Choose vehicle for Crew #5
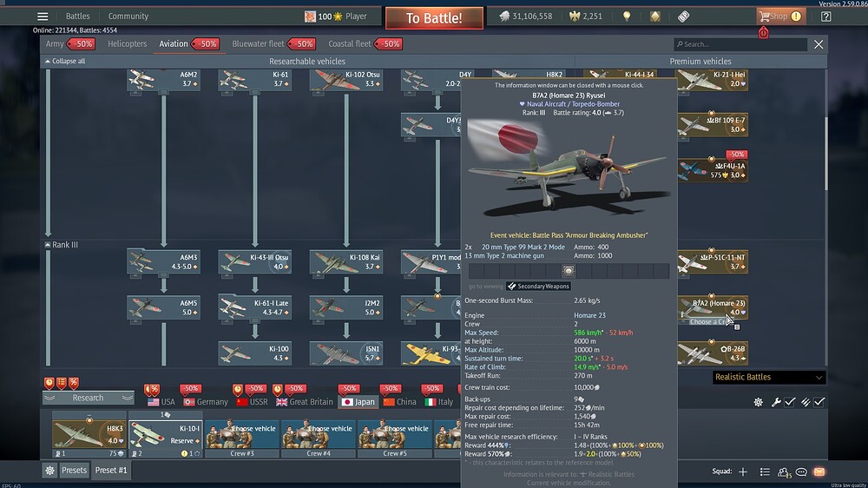This screenshot has width=868, height=488. click(x=395, y=435)
